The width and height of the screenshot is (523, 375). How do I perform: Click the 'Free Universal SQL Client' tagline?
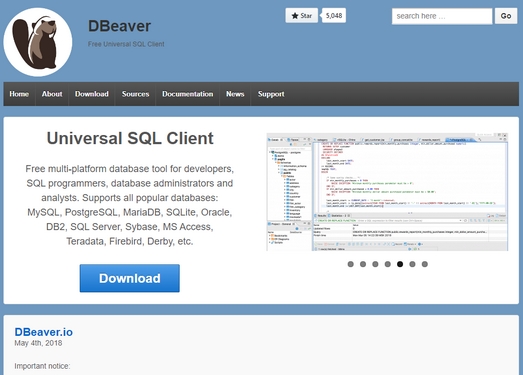click(126, 44)
